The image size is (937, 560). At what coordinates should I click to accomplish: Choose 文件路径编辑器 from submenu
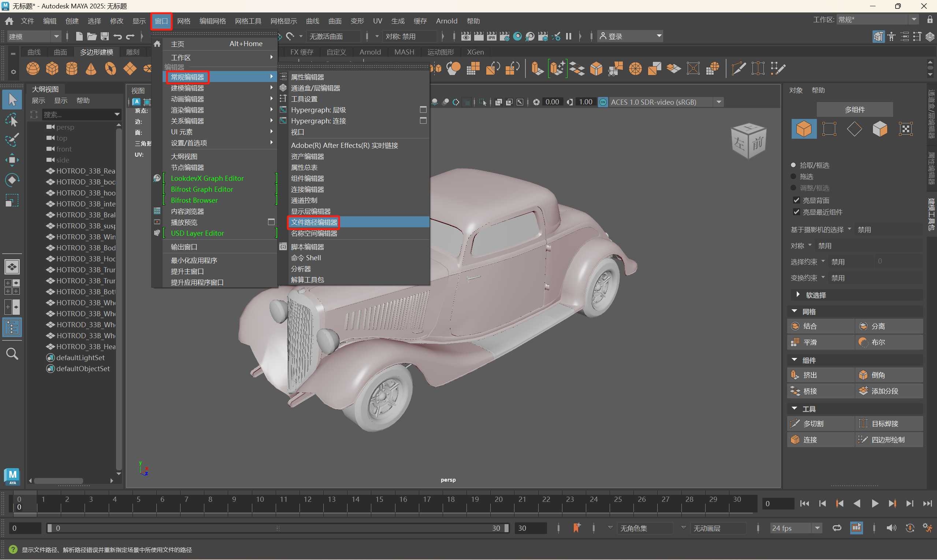(x=314, y=222)
